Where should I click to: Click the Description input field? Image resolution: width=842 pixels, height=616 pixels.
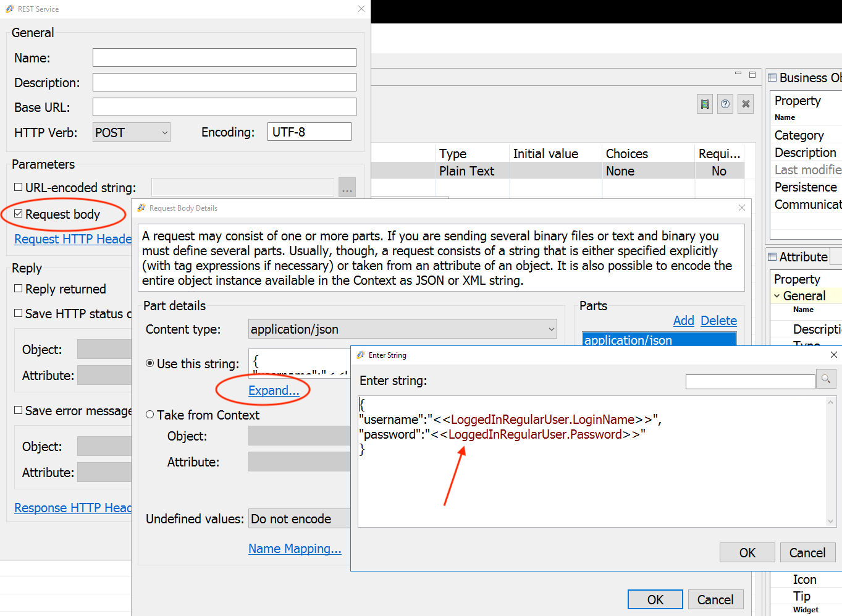(224, 82)
